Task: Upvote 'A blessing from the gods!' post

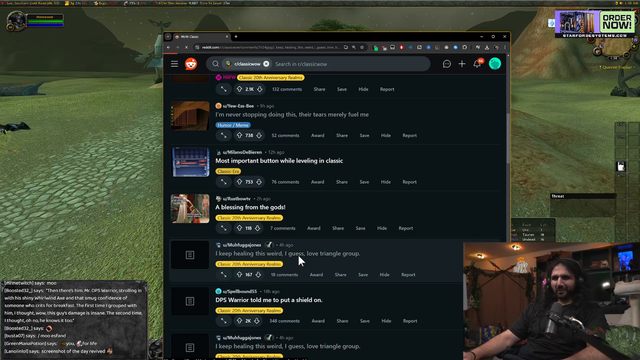Action: click(x=239, y=228)
